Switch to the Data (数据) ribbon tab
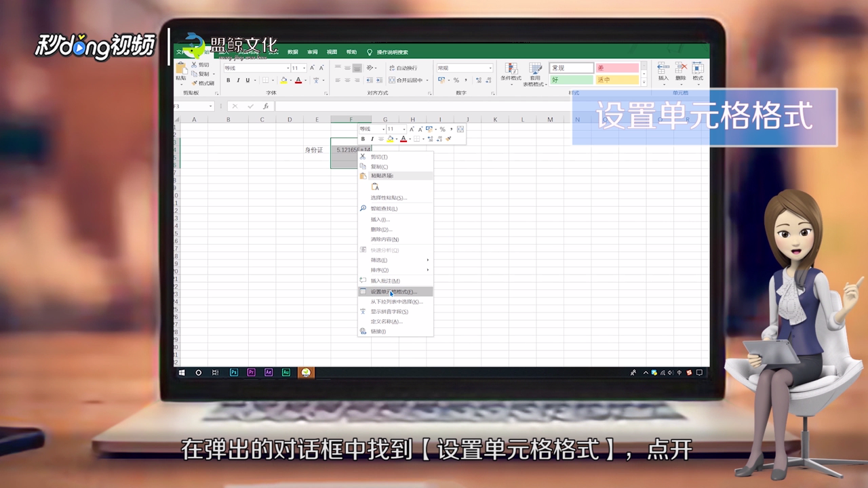 [293, 52]
